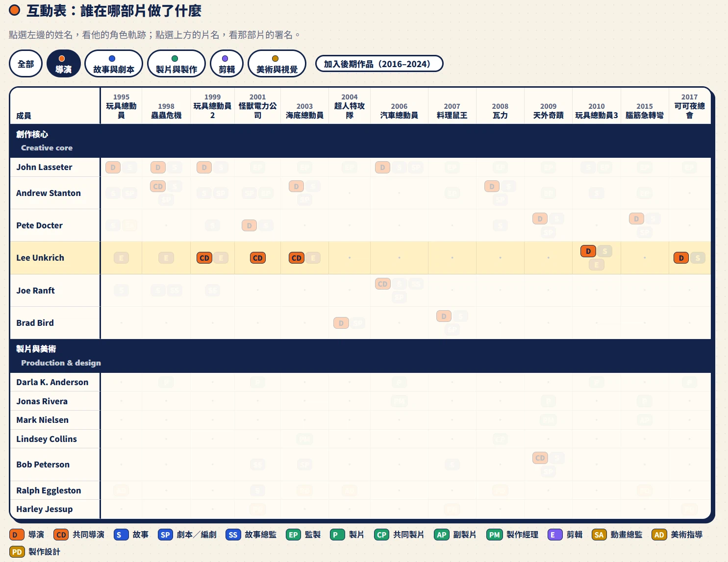Open the 2004 超人特攻隊 column header
This screenshot has width=728, height=562.
pos(350,106)
